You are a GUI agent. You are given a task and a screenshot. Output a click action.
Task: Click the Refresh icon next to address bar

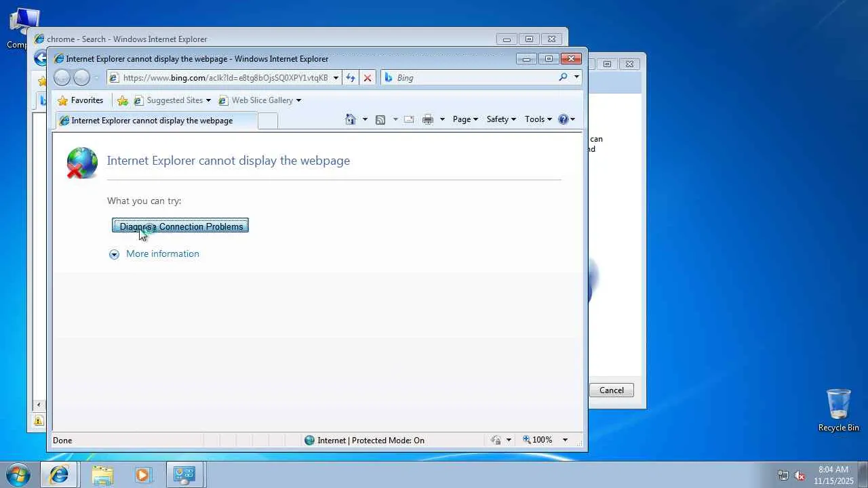[x=351, y=78]
